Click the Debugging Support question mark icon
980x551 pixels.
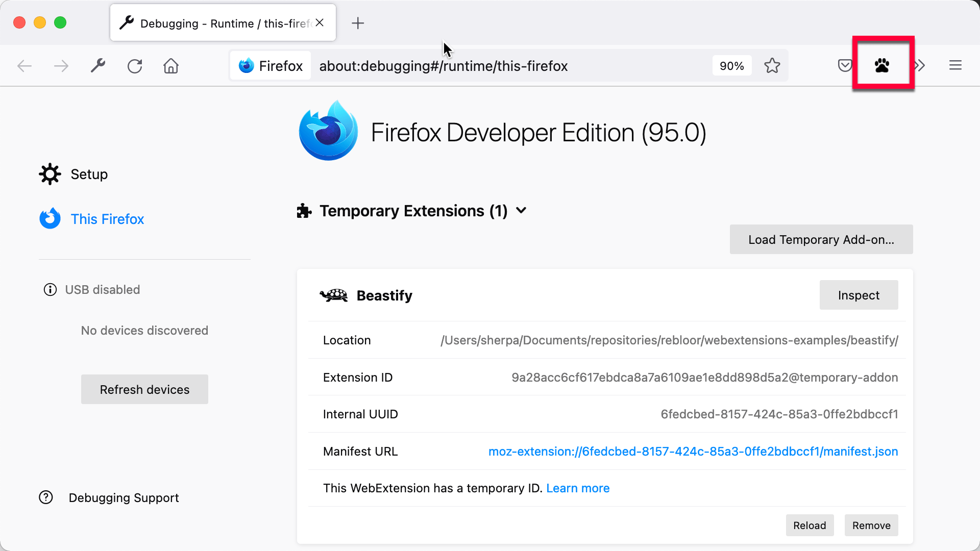46,498
